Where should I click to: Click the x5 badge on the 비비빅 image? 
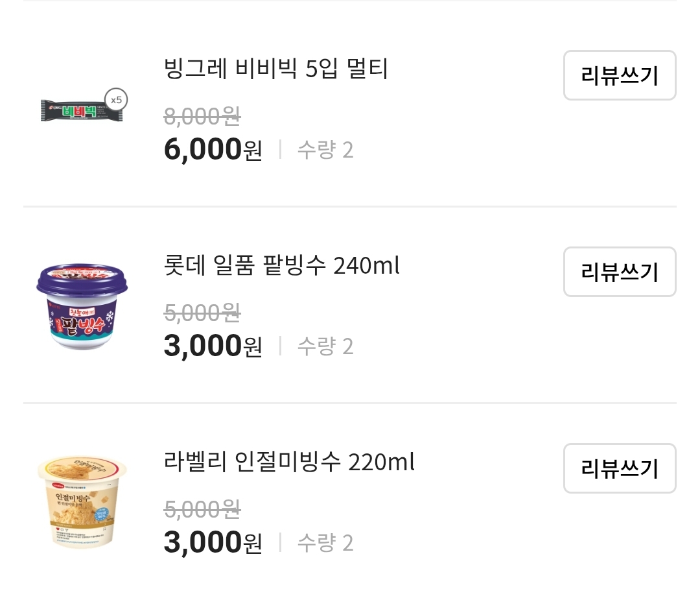(x=115, y=99)
